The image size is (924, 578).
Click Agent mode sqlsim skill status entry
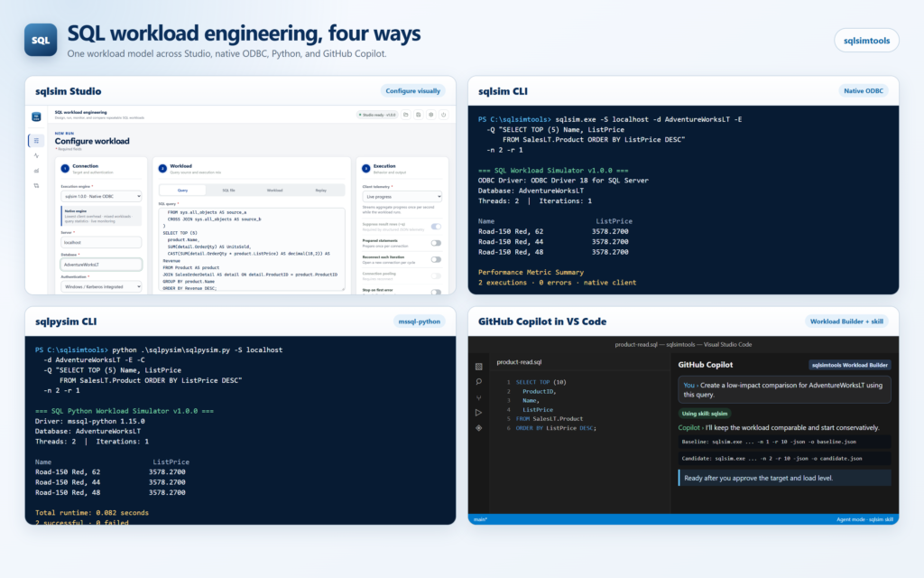864,519
